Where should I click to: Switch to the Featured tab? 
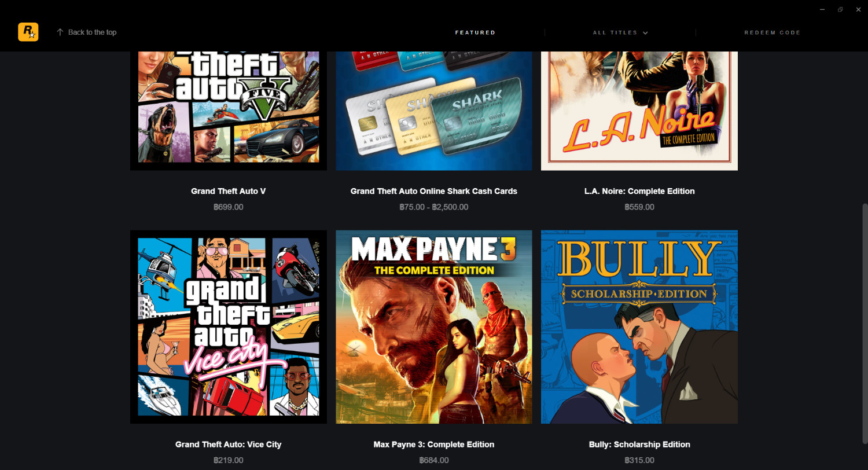coord(475,32)
